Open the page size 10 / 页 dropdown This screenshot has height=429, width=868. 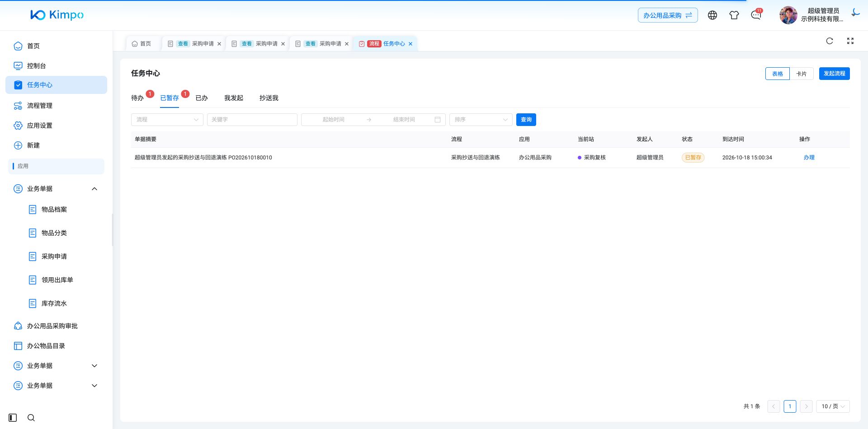833,406
